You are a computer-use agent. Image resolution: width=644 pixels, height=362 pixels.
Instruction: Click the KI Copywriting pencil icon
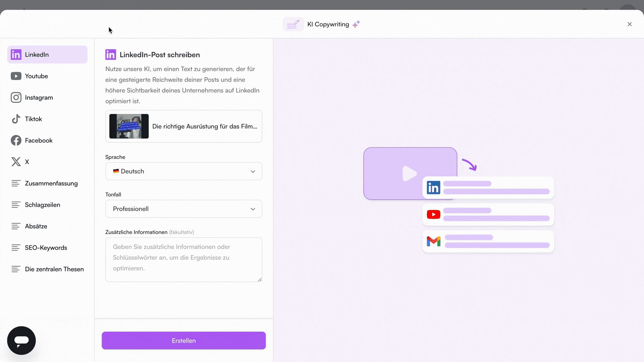pyautogui.click(x=293, y=24)
